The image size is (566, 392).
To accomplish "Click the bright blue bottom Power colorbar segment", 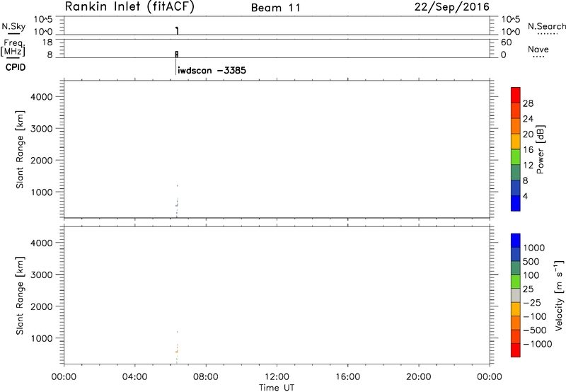I will (x=516, y=203).
